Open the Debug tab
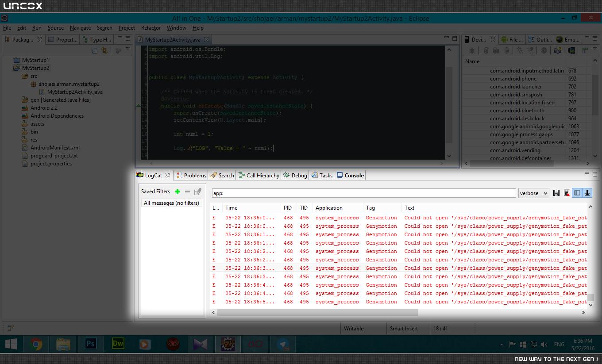This screenshot has height=364, width=602. tap(295, 176)
